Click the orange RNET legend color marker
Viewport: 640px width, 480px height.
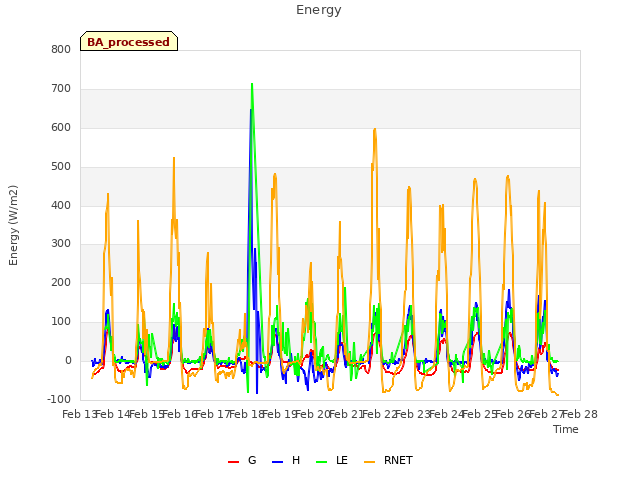(369, 462)
